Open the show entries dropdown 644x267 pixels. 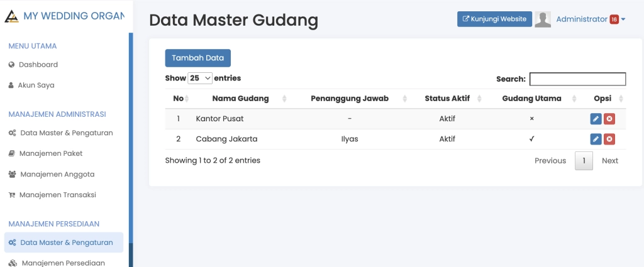coord(200,79)
